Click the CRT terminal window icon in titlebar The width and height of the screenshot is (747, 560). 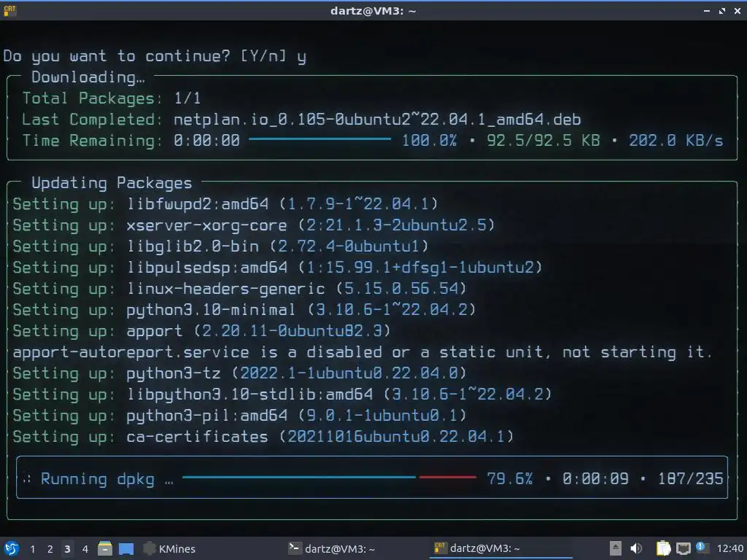coord(9,10)
